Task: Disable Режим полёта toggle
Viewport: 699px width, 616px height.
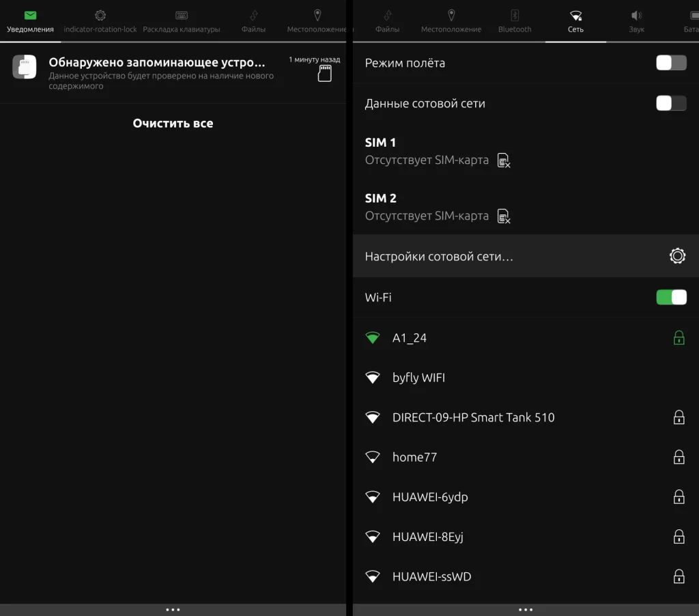Action: point(670,61)
